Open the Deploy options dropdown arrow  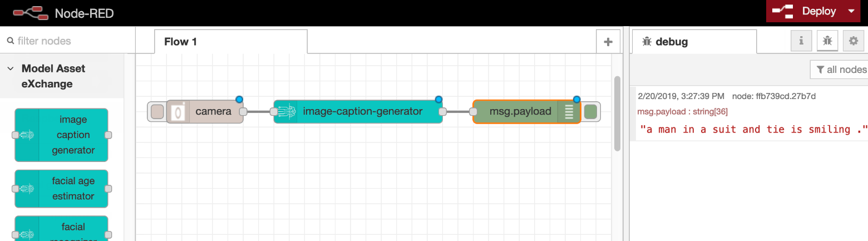(x=851, y=11)
